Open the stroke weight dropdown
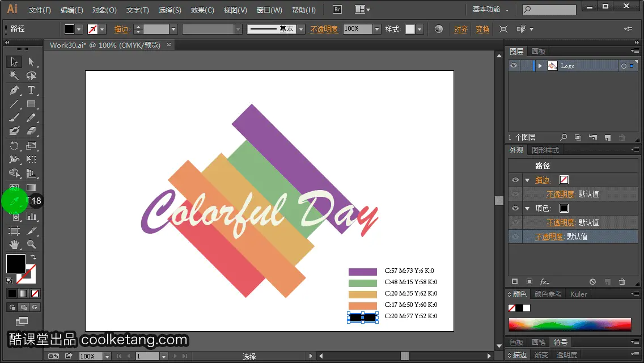 [x=173, y=29]
